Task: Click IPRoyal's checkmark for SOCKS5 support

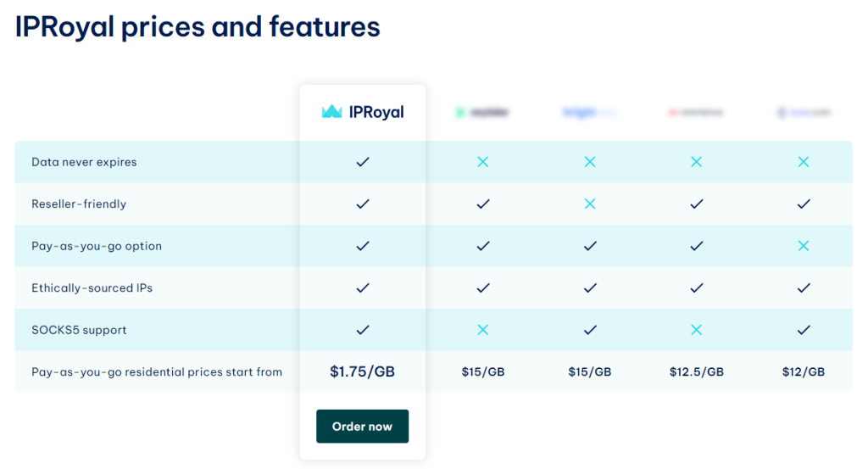Action: tap(363, 330)
